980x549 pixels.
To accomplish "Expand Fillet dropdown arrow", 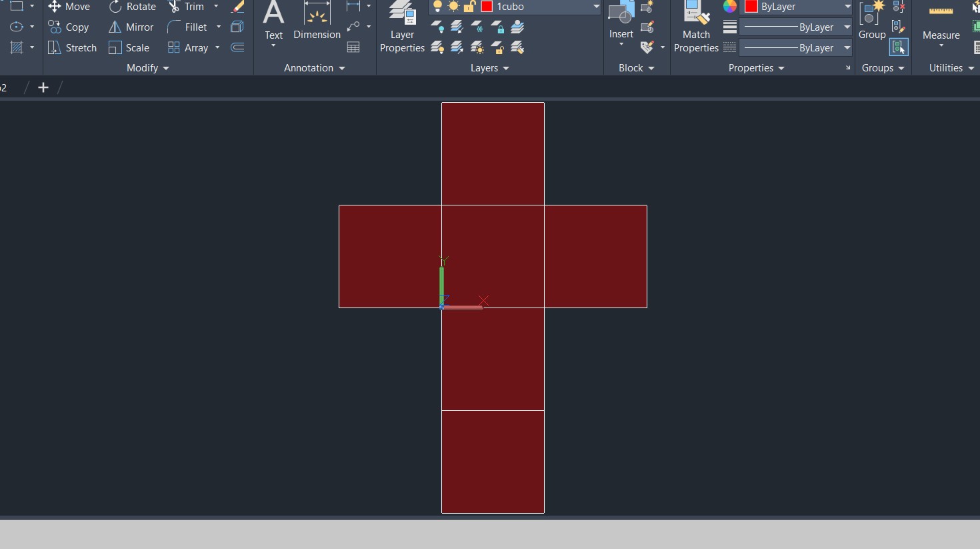I will 219,27.
